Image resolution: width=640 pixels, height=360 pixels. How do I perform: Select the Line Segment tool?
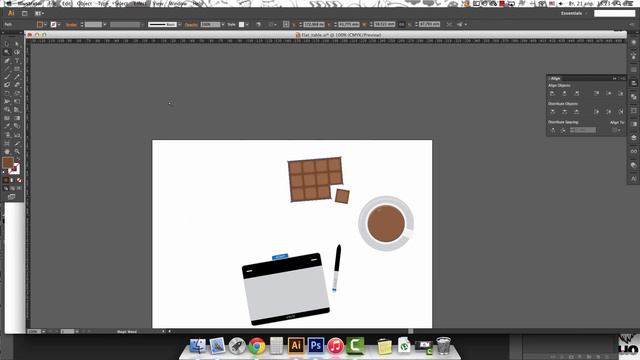[7, 69]
